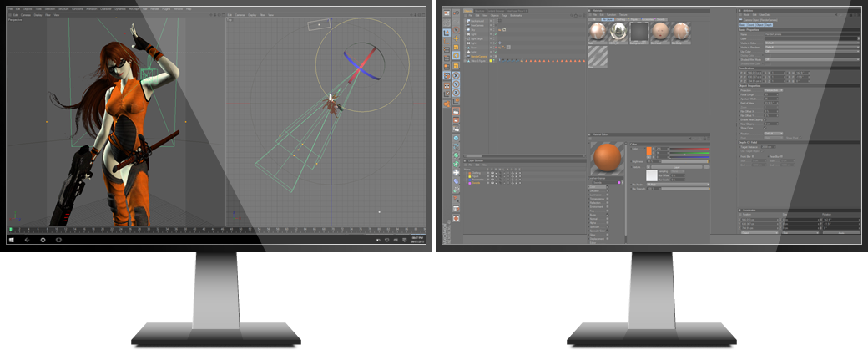Viewport: 868px width, 350px height.
Task: Open the Function menu in Materials manager
Action: click(x=611, y=15)
